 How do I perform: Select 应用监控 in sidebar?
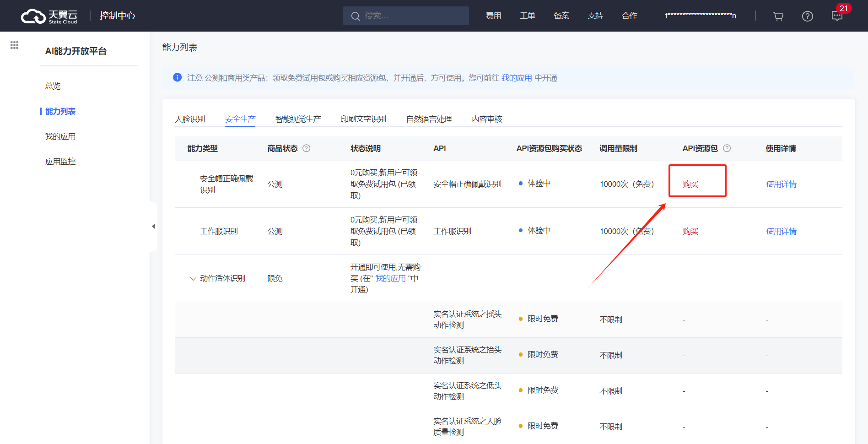point(60,162)
